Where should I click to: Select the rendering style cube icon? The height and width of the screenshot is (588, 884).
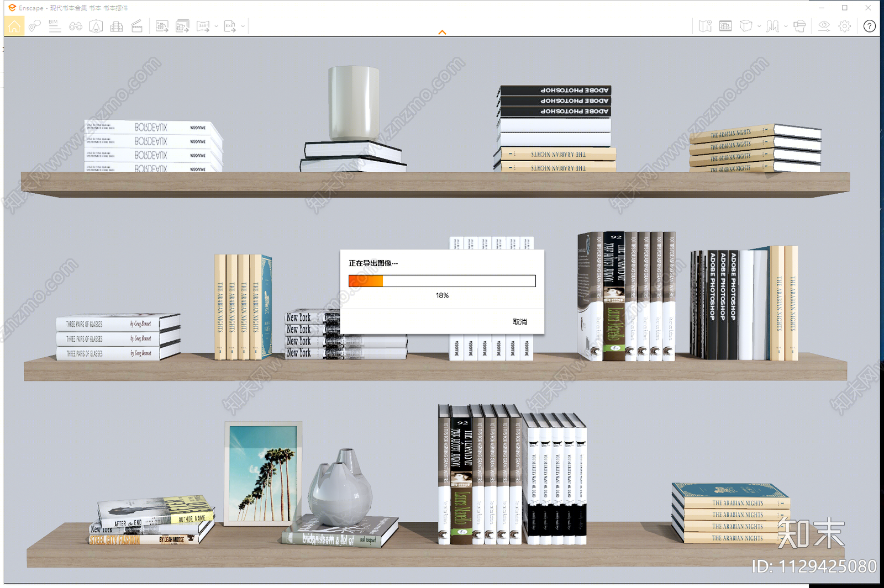click(x=746, y=26)
